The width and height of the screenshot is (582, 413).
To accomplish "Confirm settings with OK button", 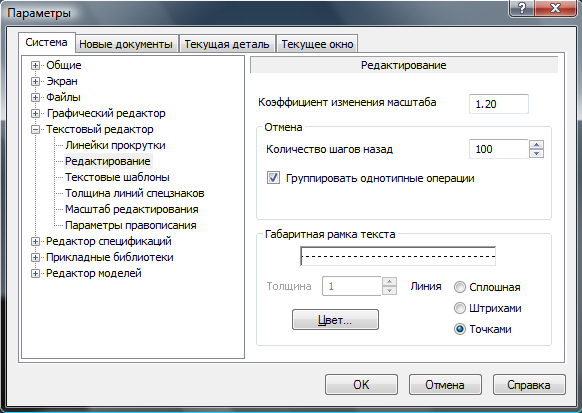I will click(x=361, y=384).
